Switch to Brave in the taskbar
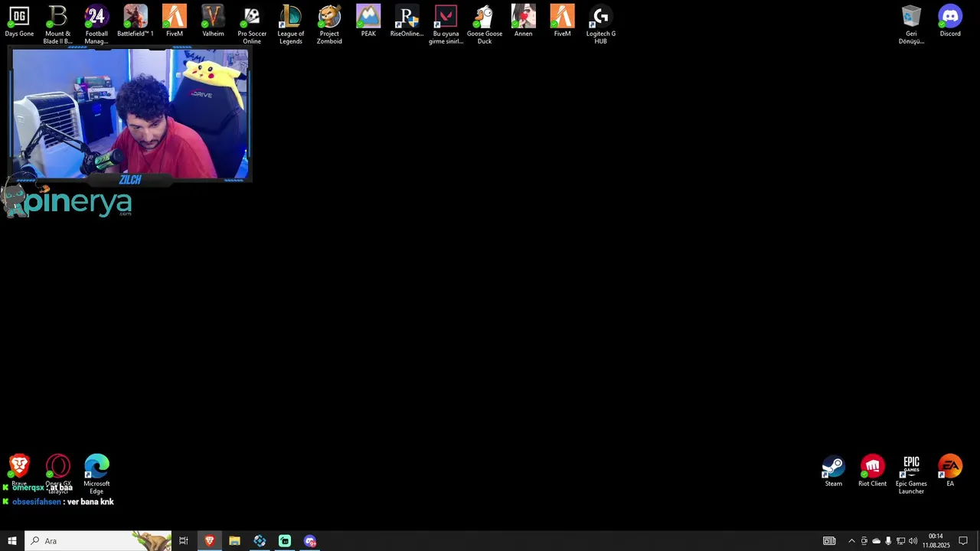980x551 pixels. [x=209, y=541]
